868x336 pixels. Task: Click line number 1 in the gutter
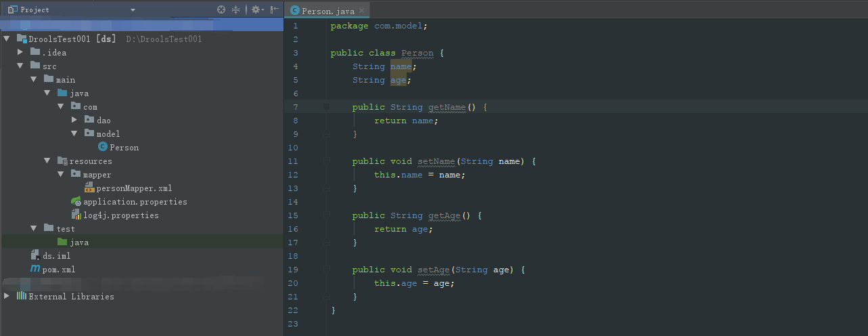(295, 26)
